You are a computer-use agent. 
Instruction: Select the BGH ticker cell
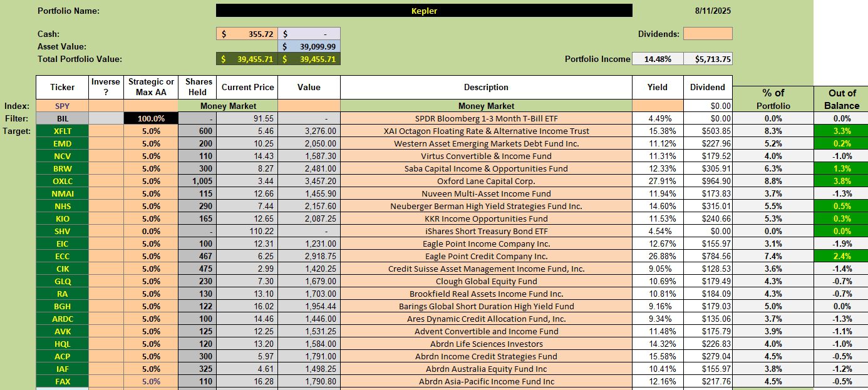[62, 306]
